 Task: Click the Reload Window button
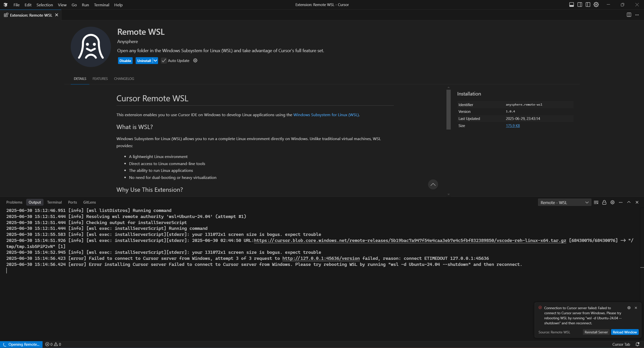tap(625, 332)
